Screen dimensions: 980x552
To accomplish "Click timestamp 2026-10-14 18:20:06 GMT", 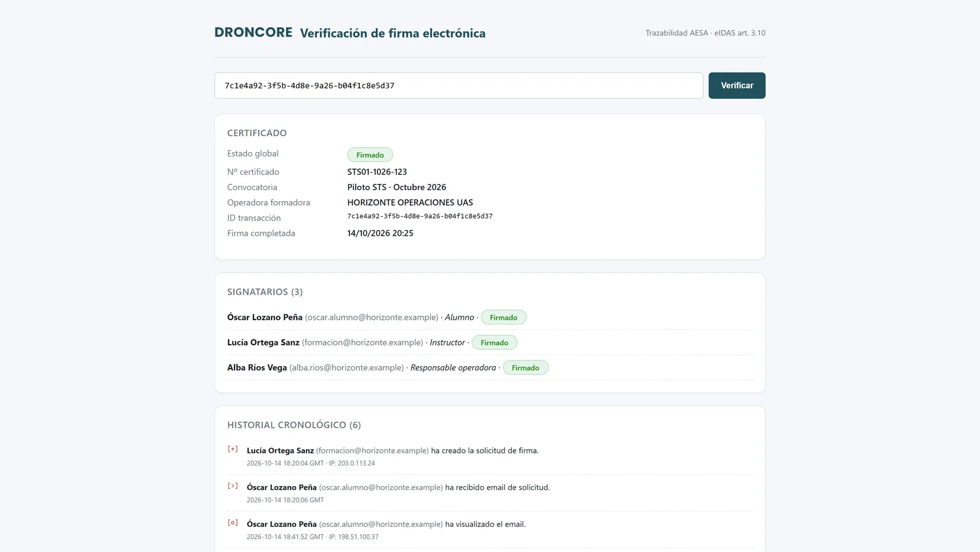I will coord(285,500).
